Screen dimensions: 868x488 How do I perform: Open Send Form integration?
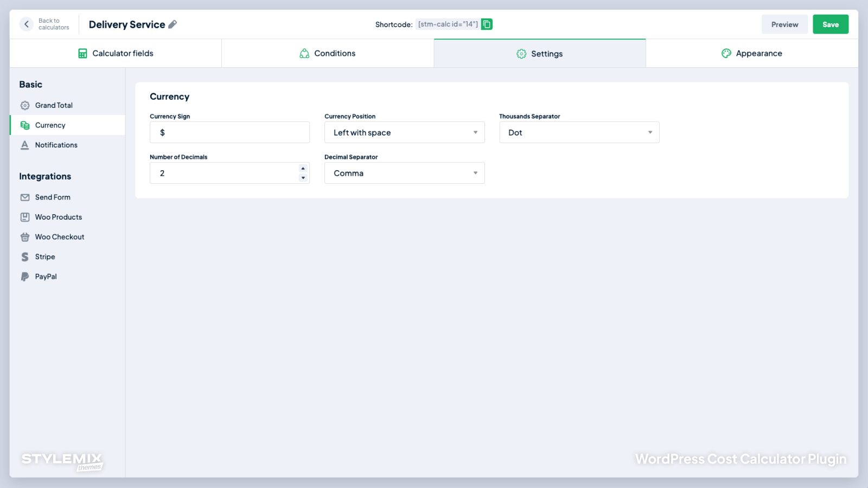(67, 197)
